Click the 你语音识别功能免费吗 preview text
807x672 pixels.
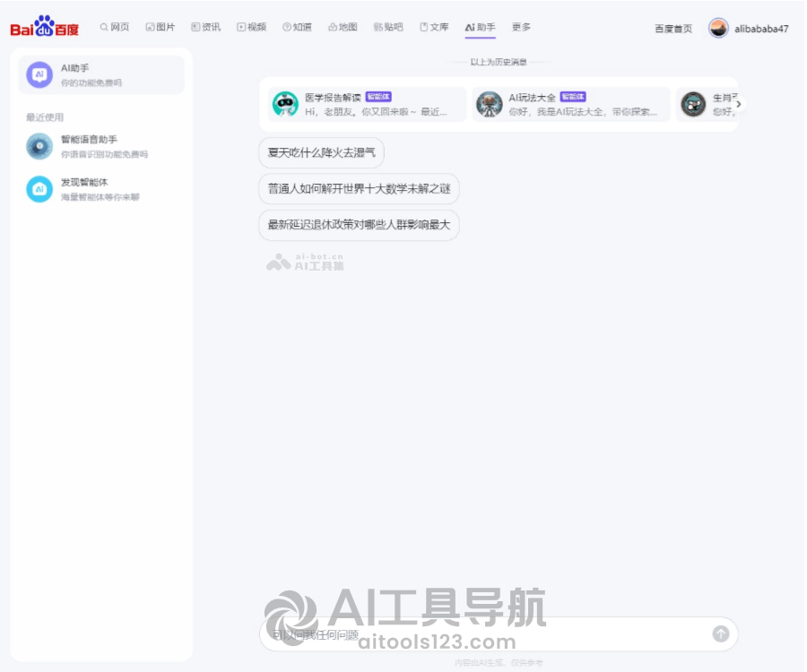(105, 154)
